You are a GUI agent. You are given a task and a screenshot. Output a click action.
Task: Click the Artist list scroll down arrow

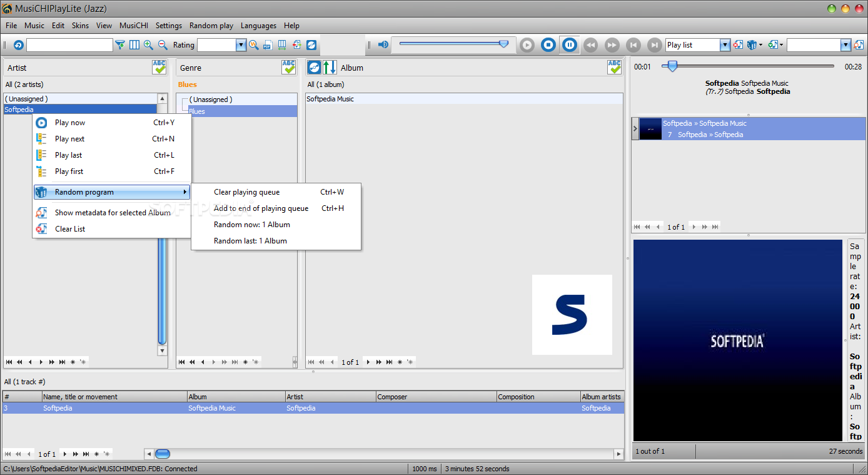[x=162, y=351]
